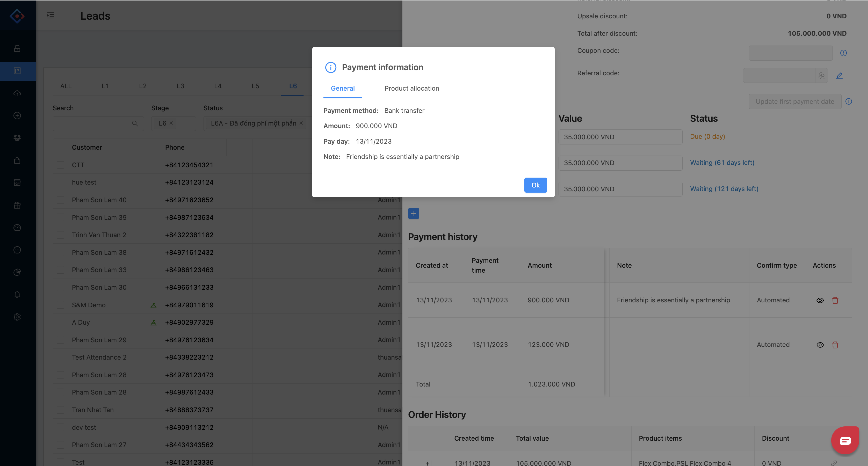Open the gift icon in sidebar

17,205
